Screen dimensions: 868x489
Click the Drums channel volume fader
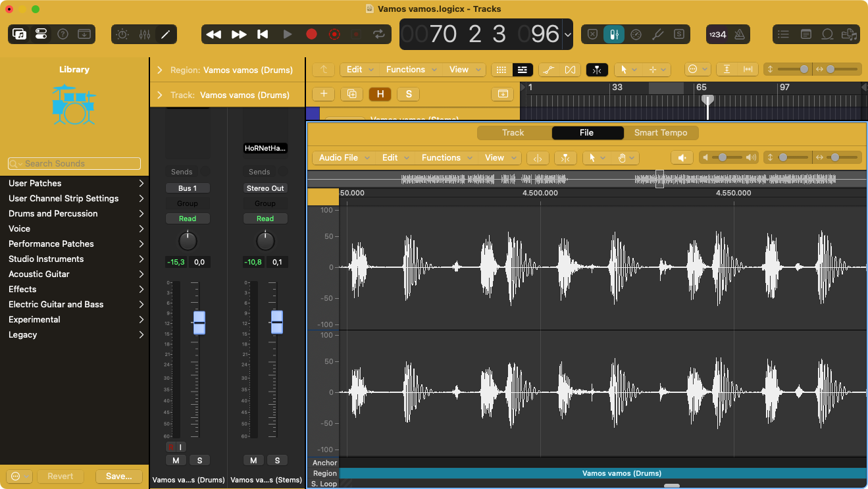tap(199, 322)
